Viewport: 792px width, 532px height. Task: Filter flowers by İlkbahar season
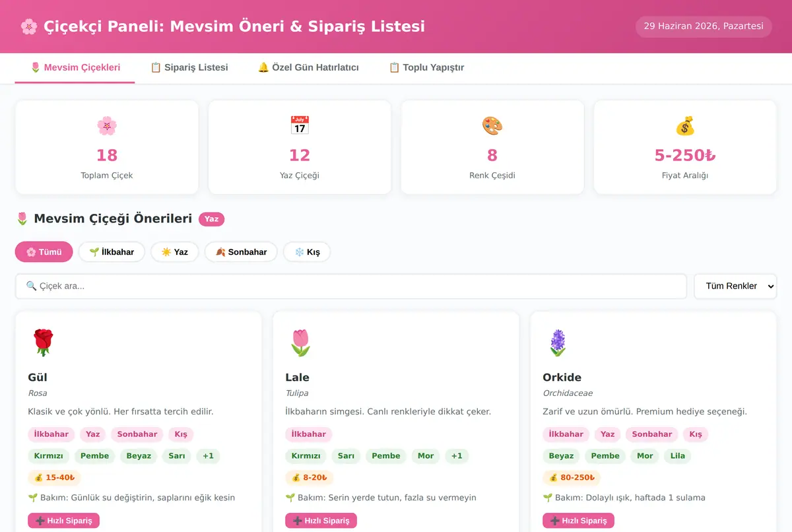pyautogui.click(x=112, y=251)
